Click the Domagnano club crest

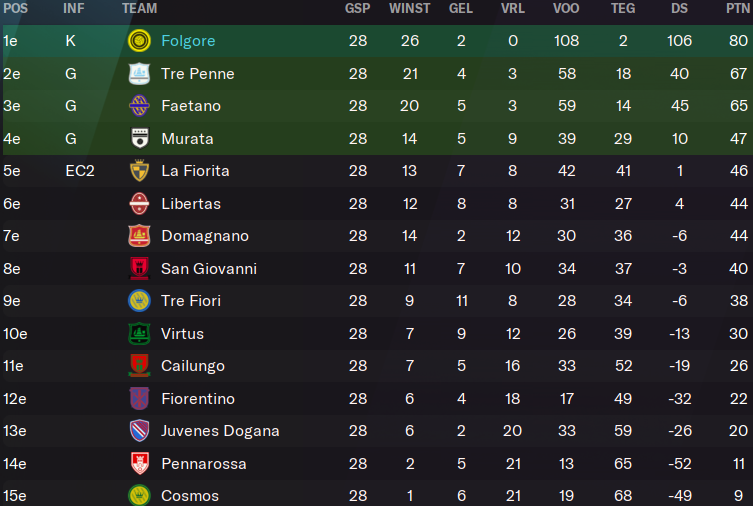[x=139, y=236]
